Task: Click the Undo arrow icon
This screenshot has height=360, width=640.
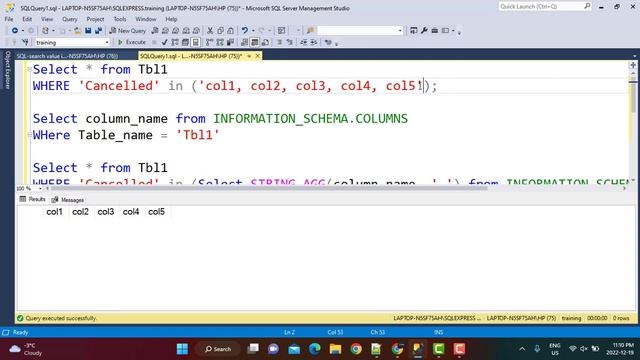Action: (244, 31)
